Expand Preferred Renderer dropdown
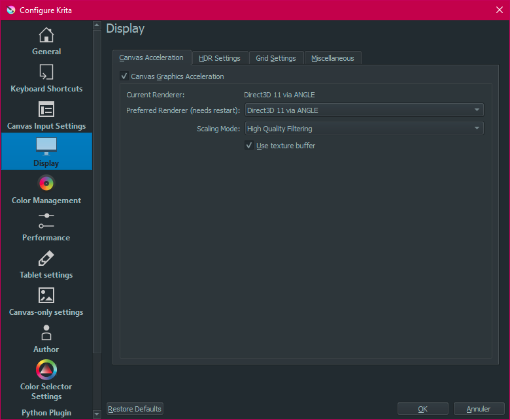This screenshot has width=510, height=420. [364, 110]
